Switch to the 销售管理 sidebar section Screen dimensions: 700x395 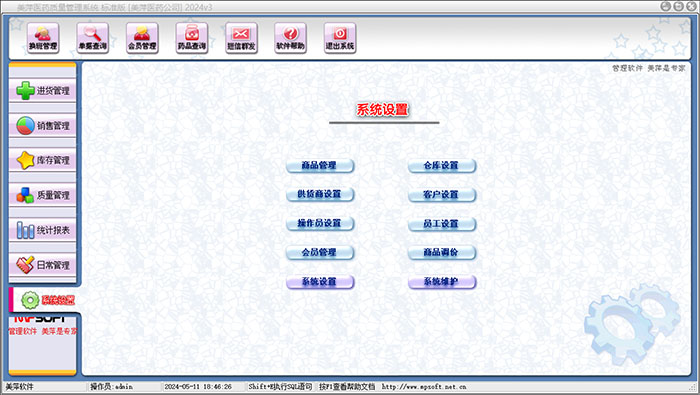pyautogui.click(x=42, y=125)
